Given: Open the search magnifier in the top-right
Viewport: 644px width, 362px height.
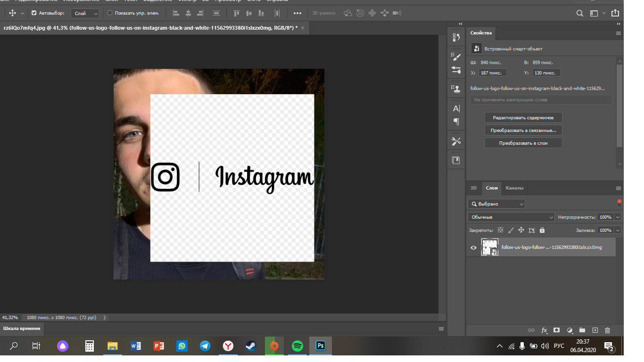Looking at the screenshot, I should [580, 13].
